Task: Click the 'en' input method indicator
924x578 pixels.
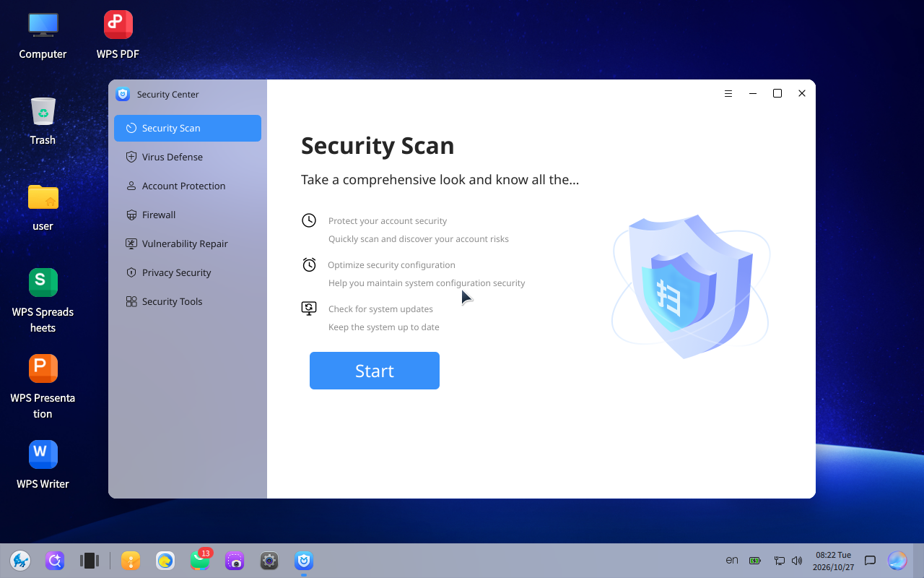Action: click(732, 561)
